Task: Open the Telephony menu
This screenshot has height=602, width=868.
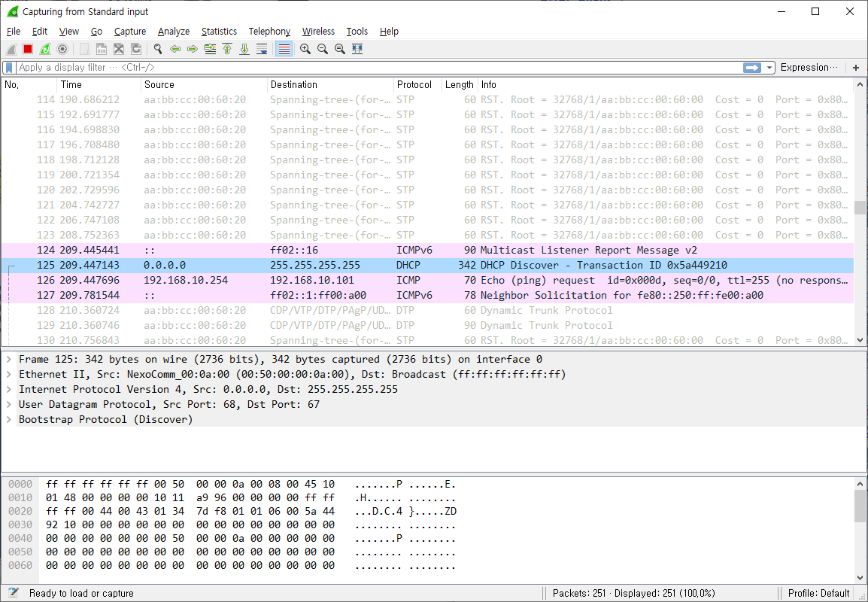Action: [269, 32]
